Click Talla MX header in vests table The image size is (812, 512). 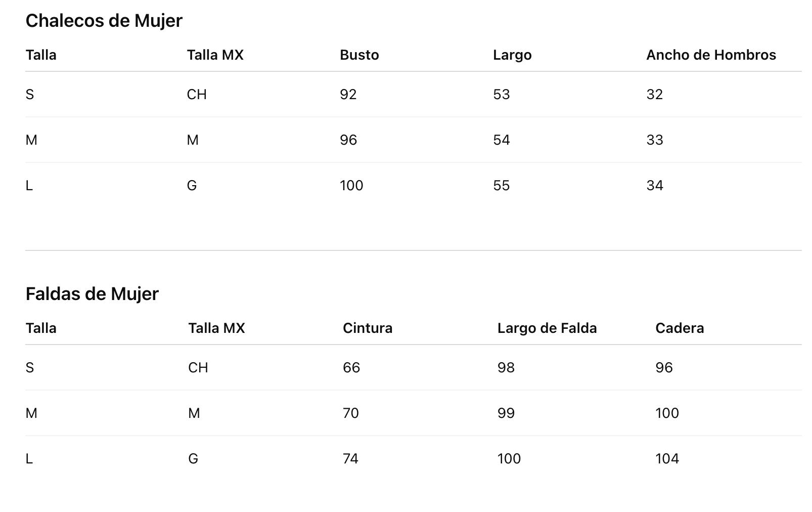click(215, 55)
